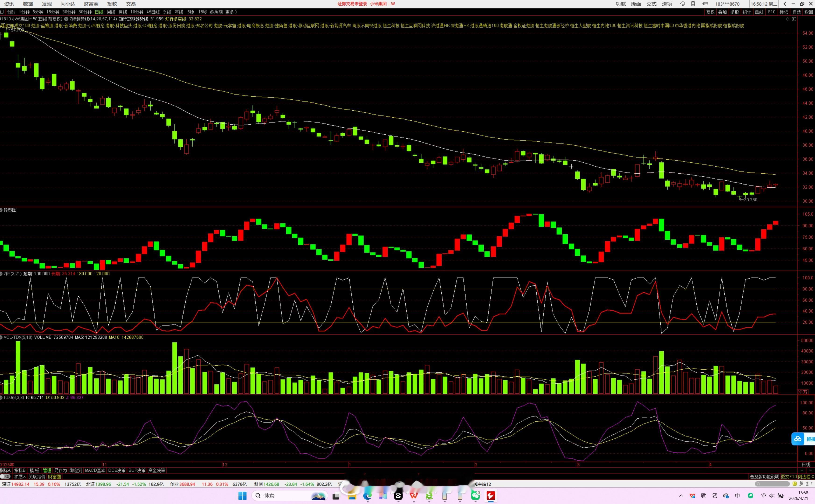The image size is (815, 504).
Task: Open 普及版功能说明 link
Action: click(x=765, y=477)
